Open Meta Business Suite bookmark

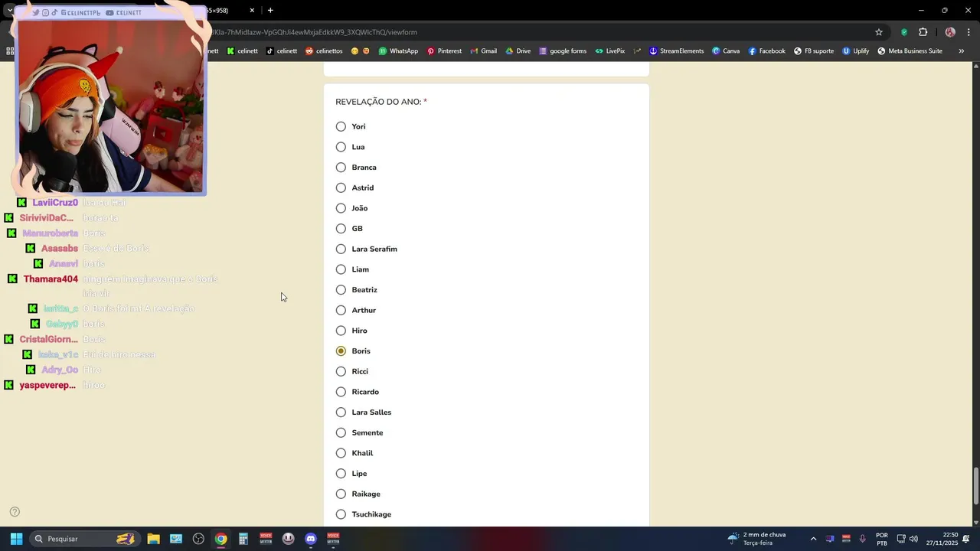[x=910, y=51]
